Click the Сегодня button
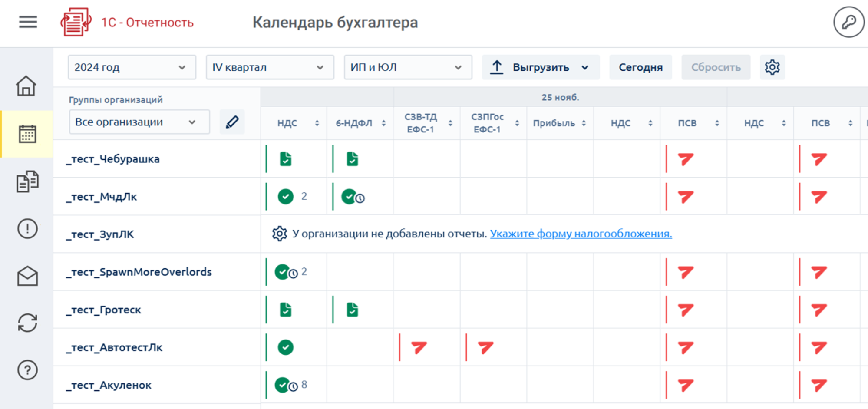Screen dimensions: 868x409 640,67
